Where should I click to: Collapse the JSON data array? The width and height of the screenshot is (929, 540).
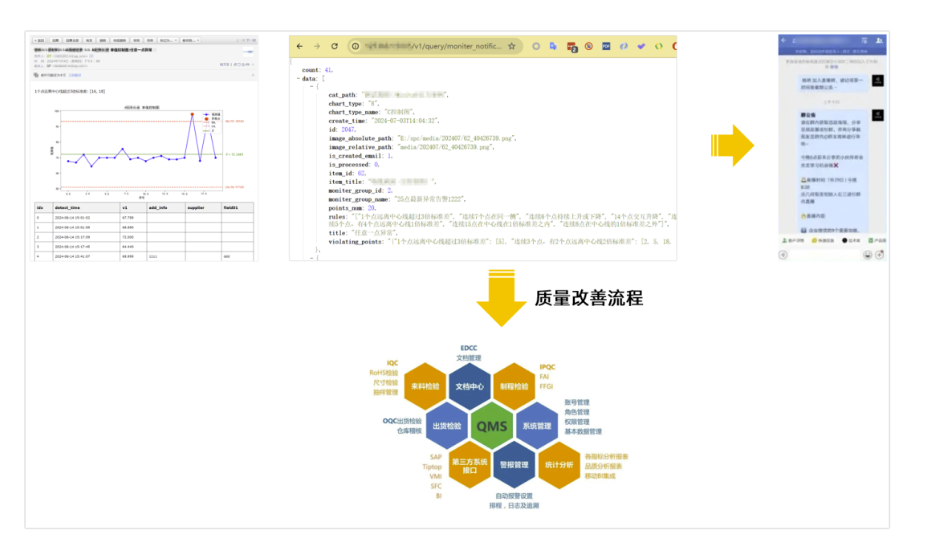click(x=297, y=77)
